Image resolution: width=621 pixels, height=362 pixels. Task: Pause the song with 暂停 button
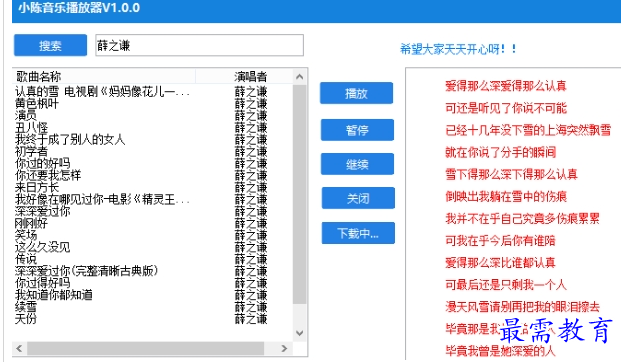(x=357, y=130)
